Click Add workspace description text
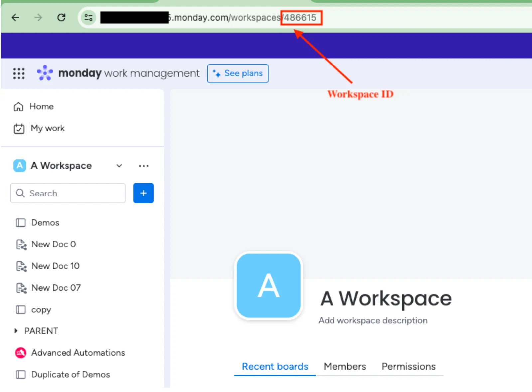This screenshot has height=392, width=532. (373, 320)
